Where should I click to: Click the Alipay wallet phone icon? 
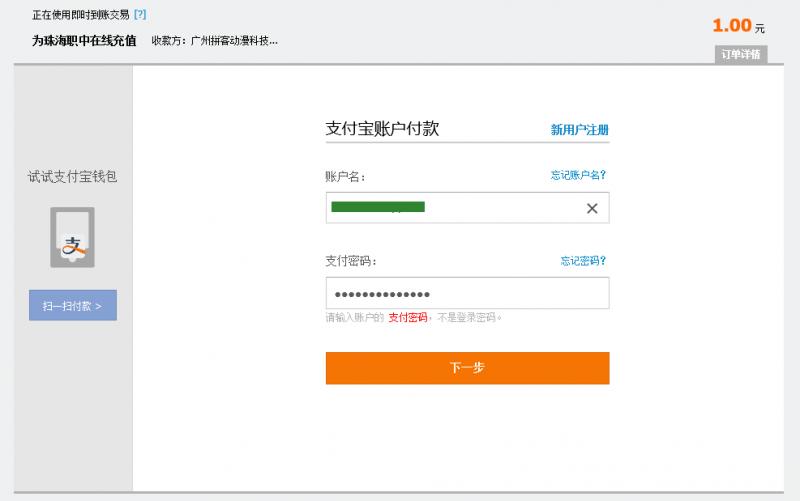[72, 237]
